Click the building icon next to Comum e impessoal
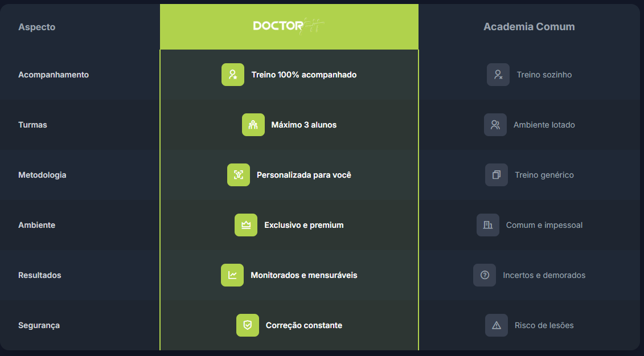 coord(488,225)
